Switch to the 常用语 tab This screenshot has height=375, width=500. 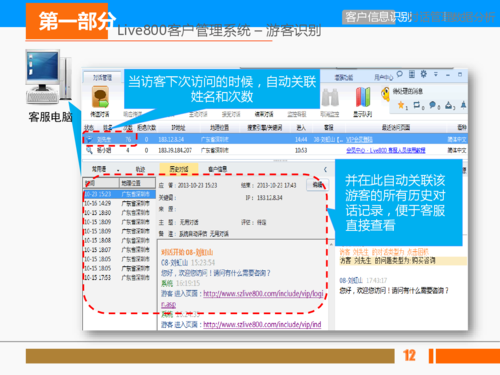click(99, 169)
